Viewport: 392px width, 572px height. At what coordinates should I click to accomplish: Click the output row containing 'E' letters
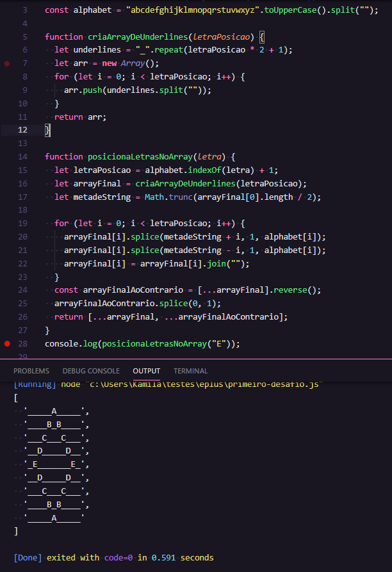(56, 464)
